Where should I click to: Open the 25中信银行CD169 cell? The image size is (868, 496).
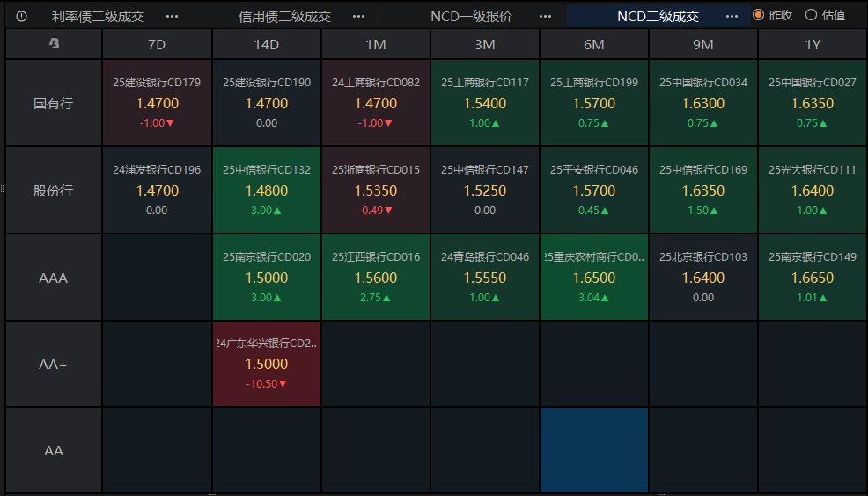click(703, 189)
